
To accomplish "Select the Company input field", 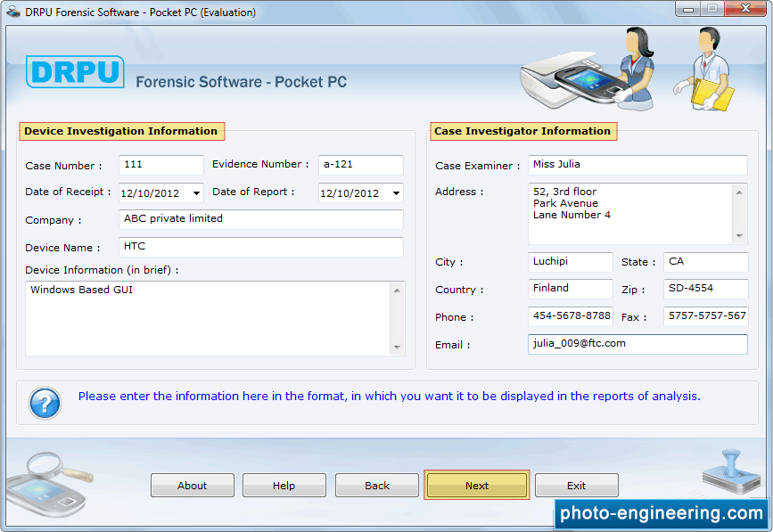I will click(x=261, y=219).
